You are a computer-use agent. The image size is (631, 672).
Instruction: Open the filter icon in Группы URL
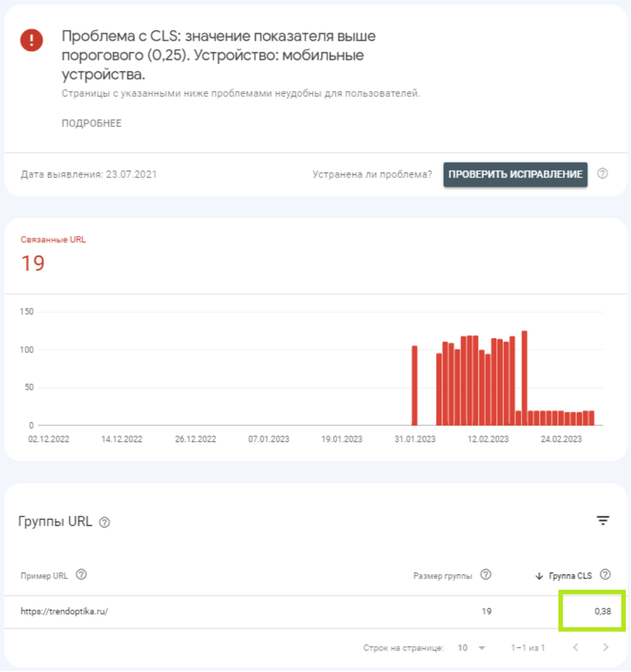coord(602,520)
